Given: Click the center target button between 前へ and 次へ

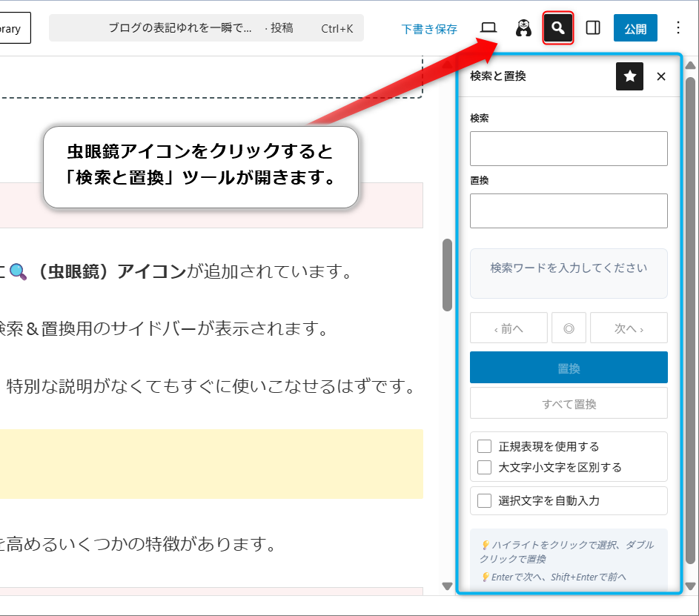Looking at the screenshot, I should 569,328.
